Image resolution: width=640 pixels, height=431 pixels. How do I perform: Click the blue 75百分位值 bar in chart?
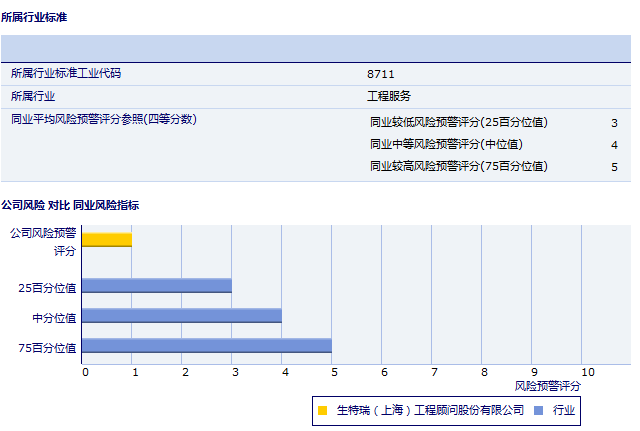[206, 346]
